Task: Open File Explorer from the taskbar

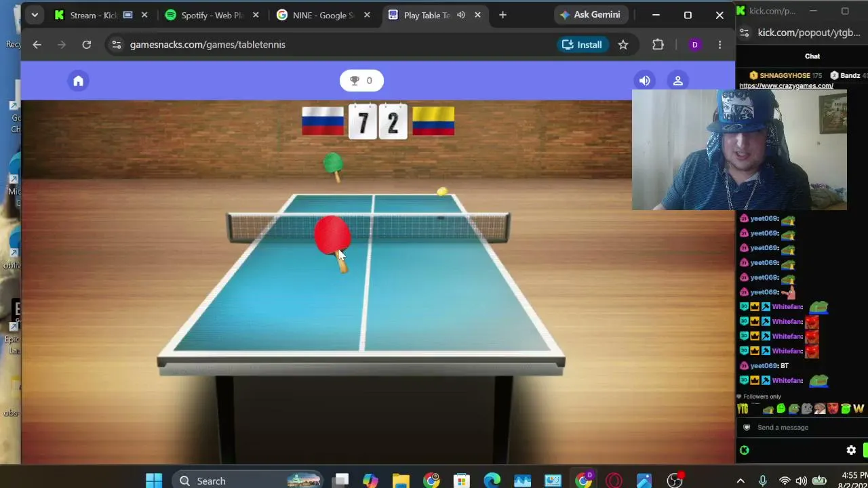Action: (x=401, y=481)
